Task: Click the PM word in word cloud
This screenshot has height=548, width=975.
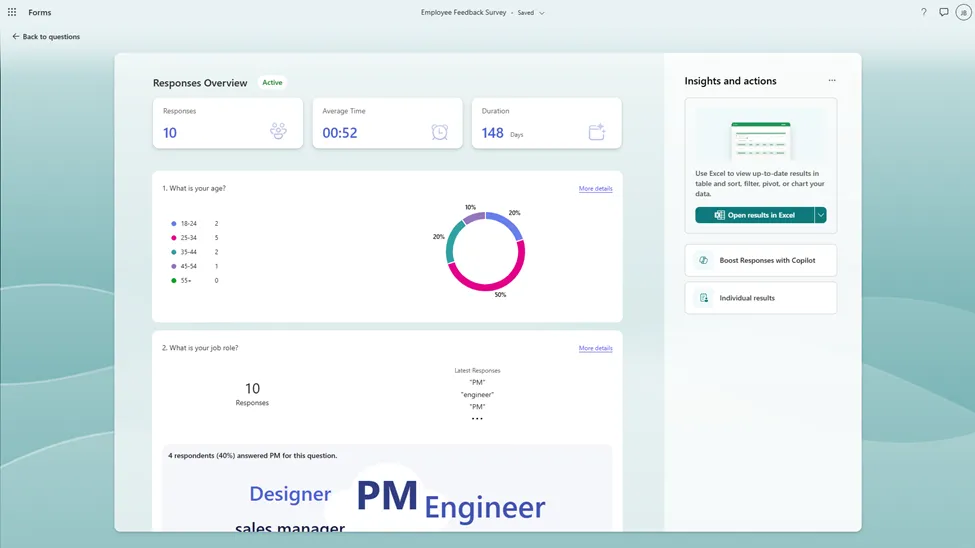Action: coord(387,496)
